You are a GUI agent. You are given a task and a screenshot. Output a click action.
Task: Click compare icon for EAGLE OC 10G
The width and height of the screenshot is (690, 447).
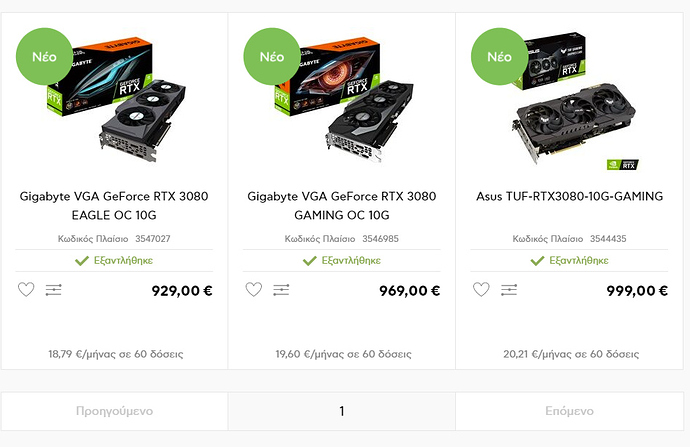point(54,290)
